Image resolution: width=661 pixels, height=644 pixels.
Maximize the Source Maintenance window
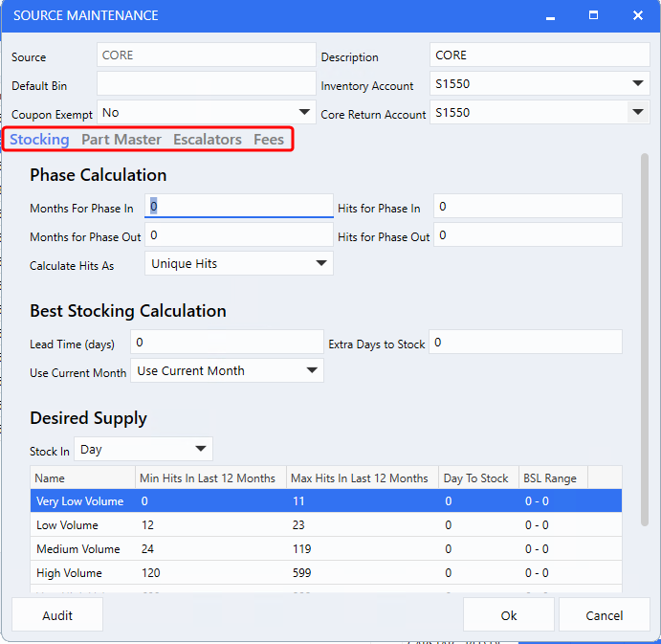pos(593,15)
